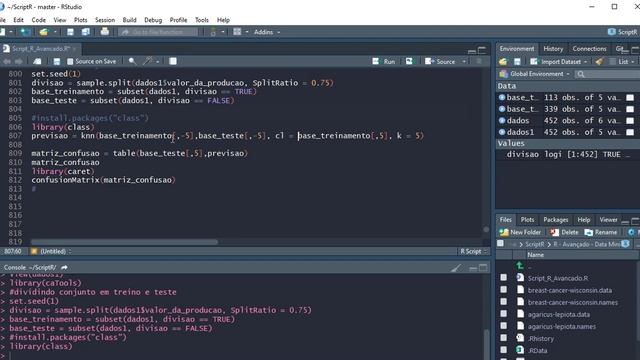Viewport: 640px width, 360px height.
Task: Click the New Folder button
Action: click(x=520, y=232)
